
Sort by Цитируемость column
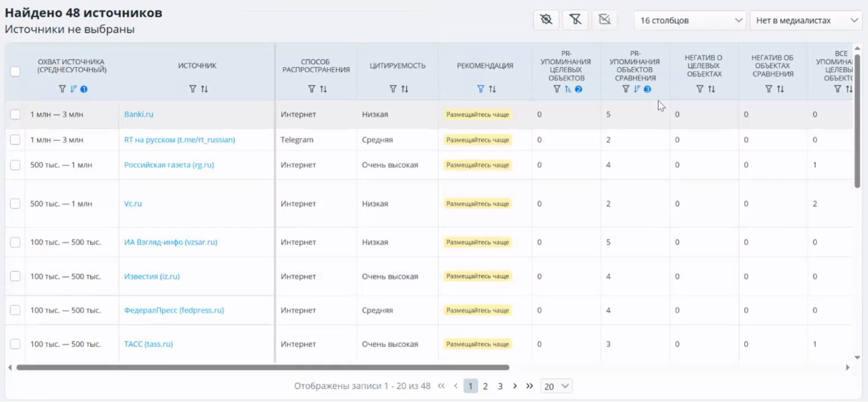(x=405, y=89)
